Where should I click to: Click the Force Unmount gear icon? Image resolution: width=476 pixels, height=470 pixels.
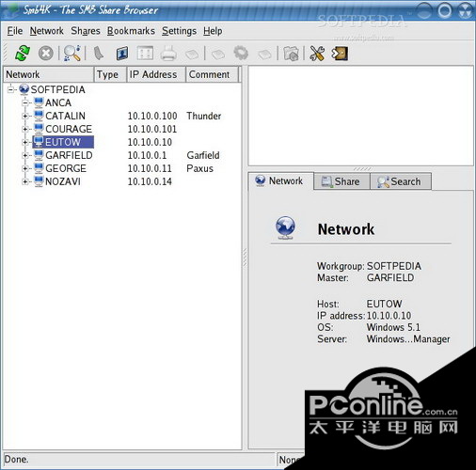click(241, 53)
